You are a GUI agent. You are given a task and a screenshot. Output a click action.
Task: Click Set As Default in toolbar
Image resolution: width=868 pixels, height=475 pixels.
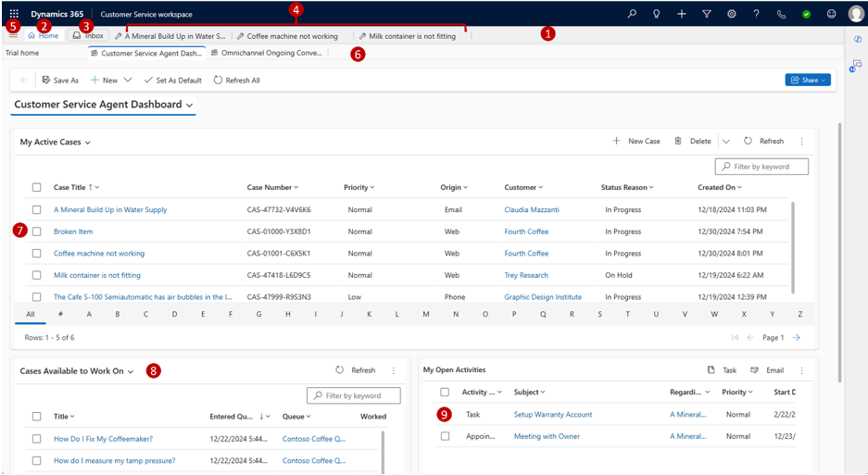(x=172, y=81)
